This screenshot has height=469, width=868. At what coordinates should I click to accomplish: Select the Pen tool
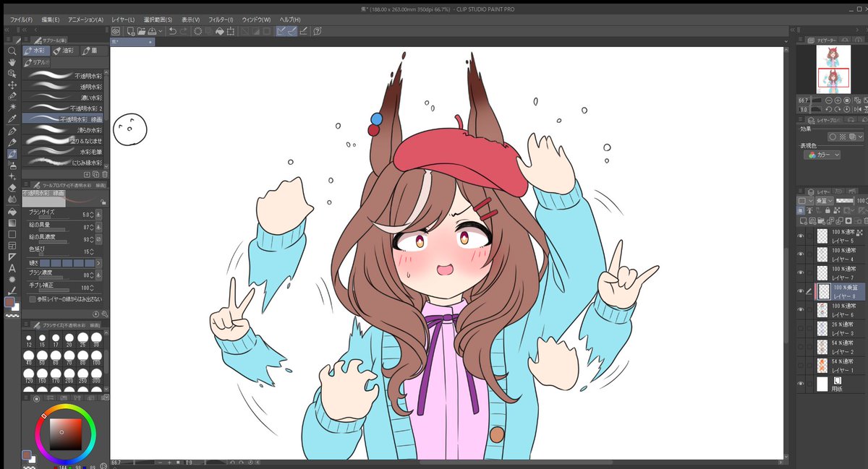click(12, 131)
